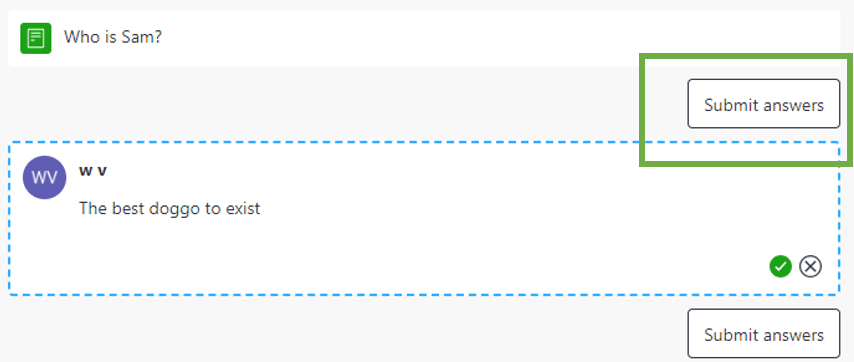The width and height of the screenshot is (854, 362).
Task: Click inside the dashed blue answer box
Action: [424, 218]
